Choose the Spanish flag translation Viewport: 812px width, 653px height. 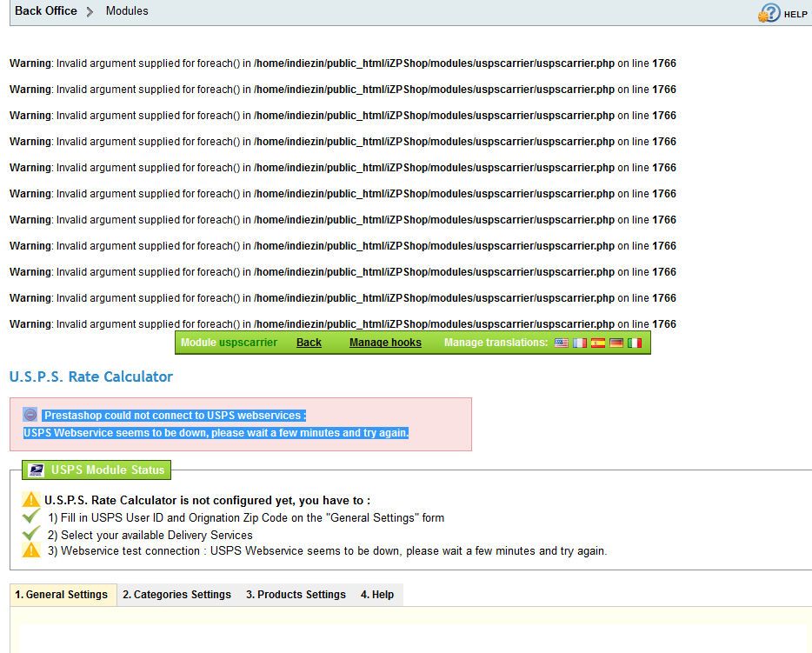598,343
